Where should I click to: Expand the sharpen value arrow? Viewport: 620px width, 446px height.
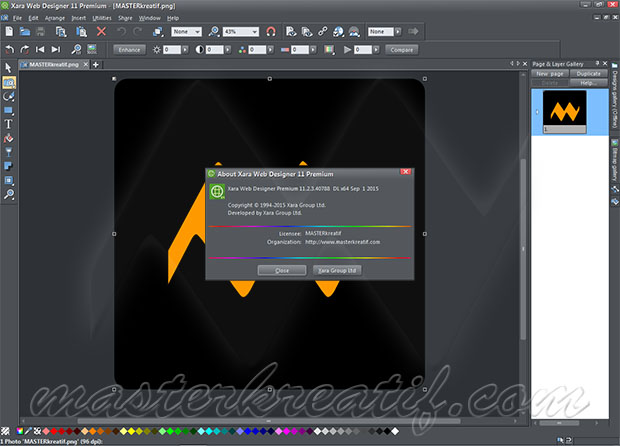point(376,50)
